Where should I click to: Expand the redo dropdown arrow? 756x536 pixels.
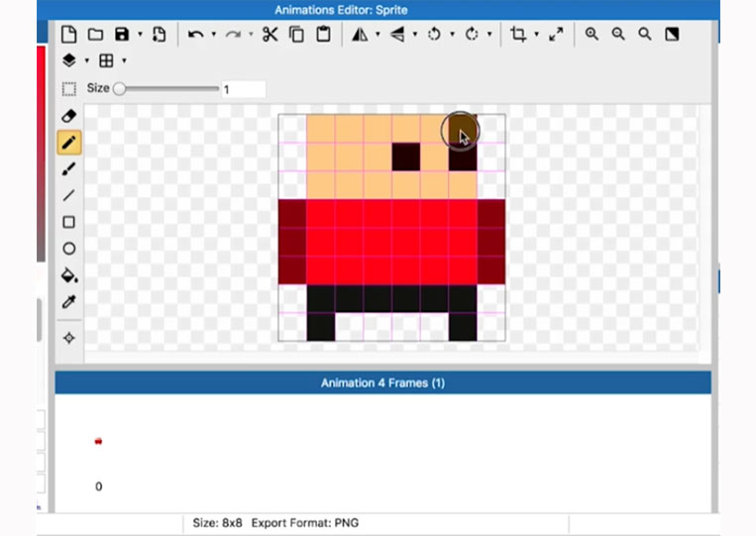pyautogui.click(x=251, y=35)
